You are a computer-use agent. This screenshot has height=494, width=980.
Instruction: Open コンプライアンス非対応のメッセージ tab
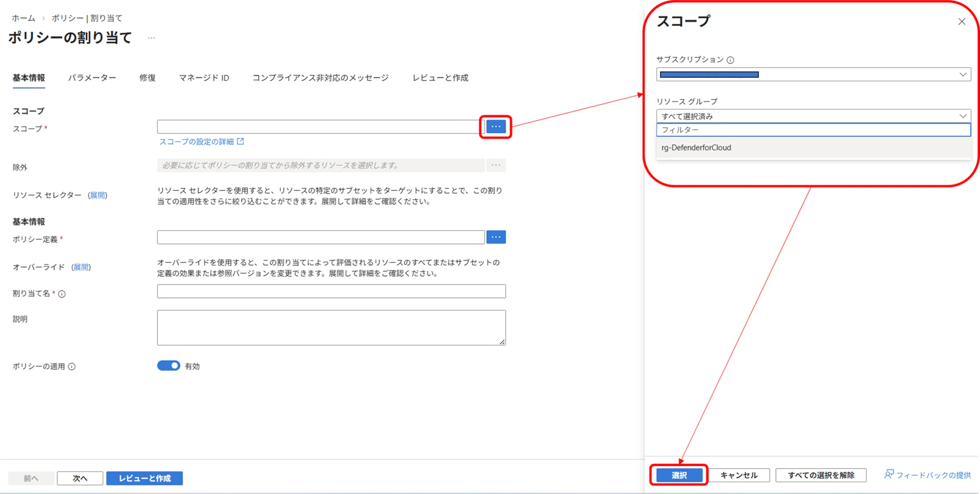point(320,78)
